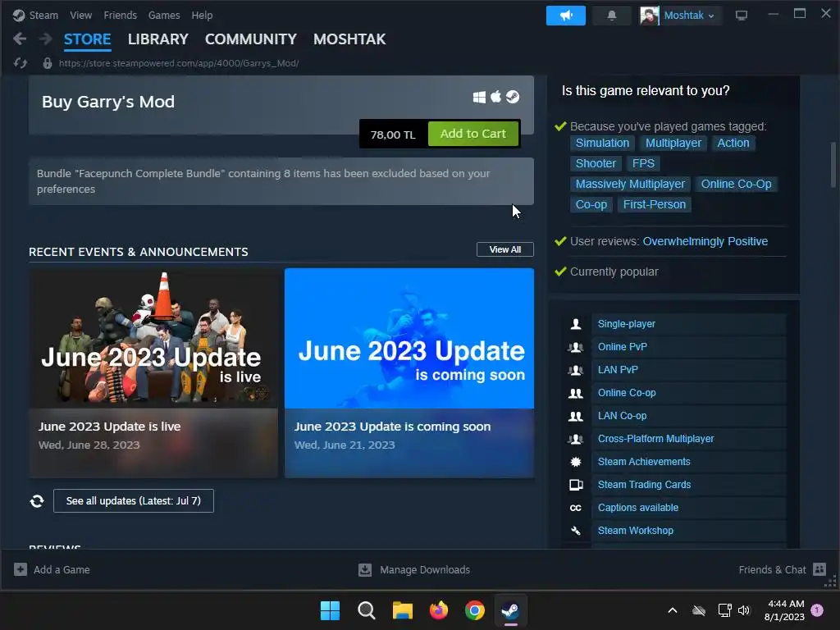
Task: Open the First-Person tag
Action: 654,204
